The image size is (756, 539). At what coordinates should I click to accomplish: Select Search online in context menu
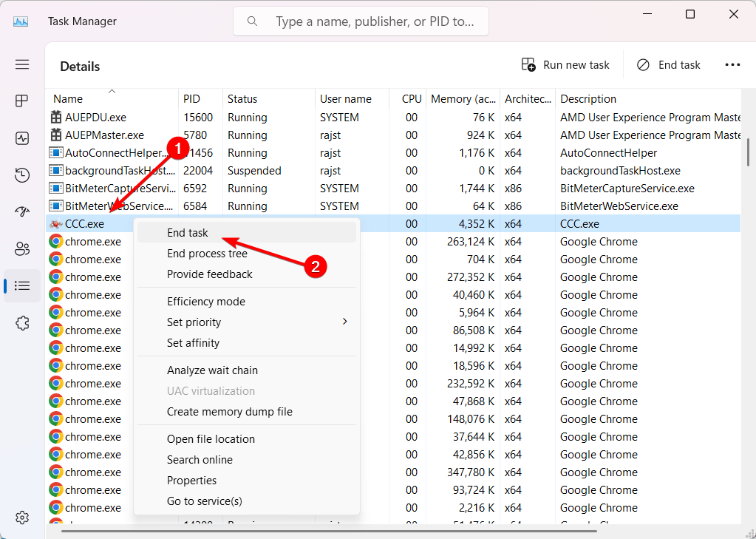247,460
